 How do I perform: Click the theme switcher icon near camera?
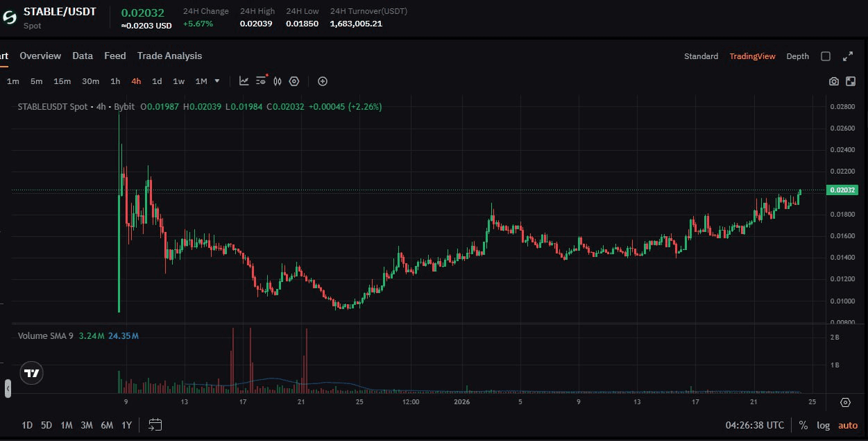point(851,81)
